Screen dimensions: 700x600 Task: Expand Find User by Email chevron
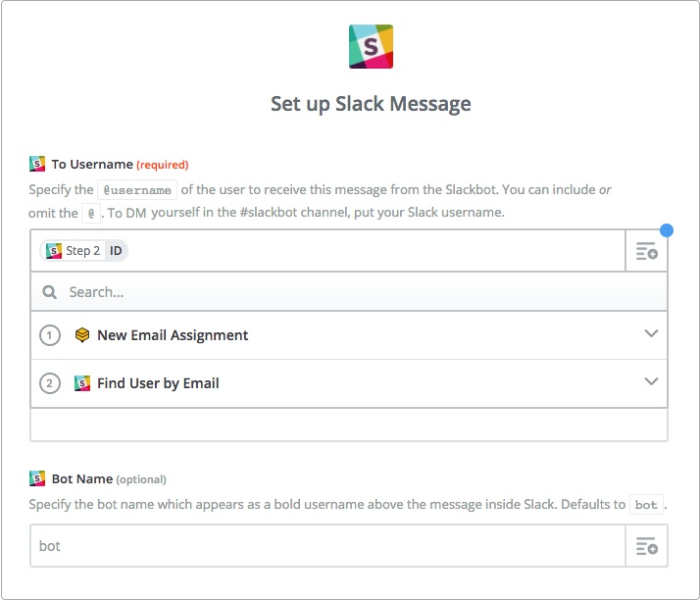[x=651, y=381]
